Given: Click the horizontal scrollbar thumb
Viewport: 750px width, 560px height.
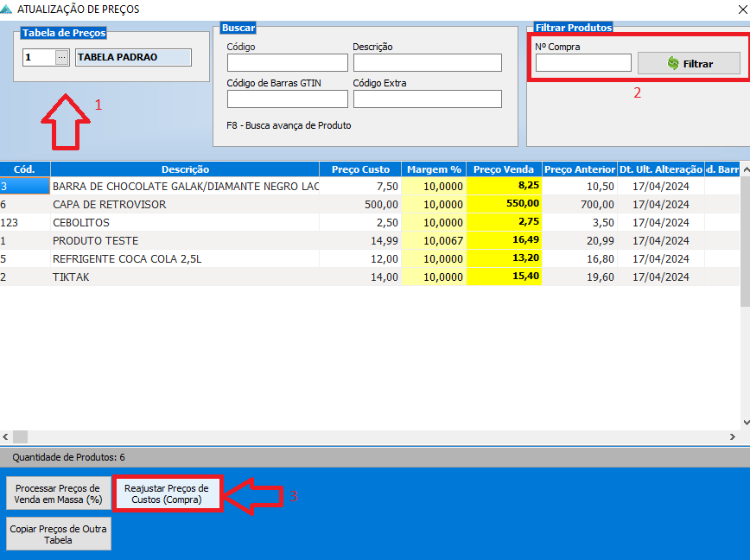Looking at the screenshot, I should click(x=20, y=436).
